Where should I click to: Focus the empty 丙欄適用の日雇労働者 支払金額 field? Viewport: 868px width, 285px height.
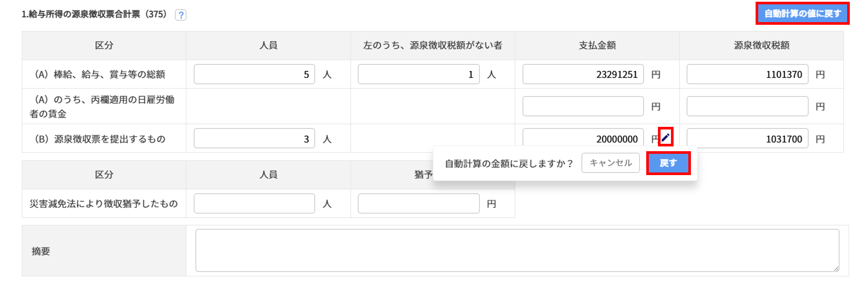(x=583, y=106)
